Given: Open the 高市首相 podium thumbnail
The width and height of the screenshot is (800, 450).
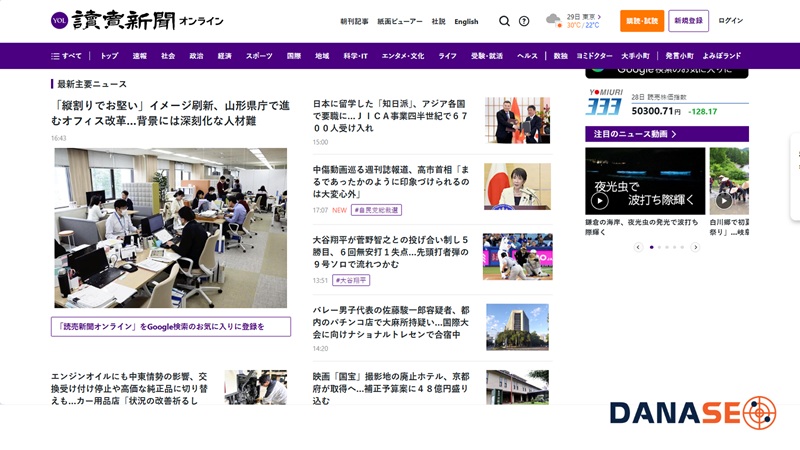Looking at the screenshot, I should click(517, 186).
